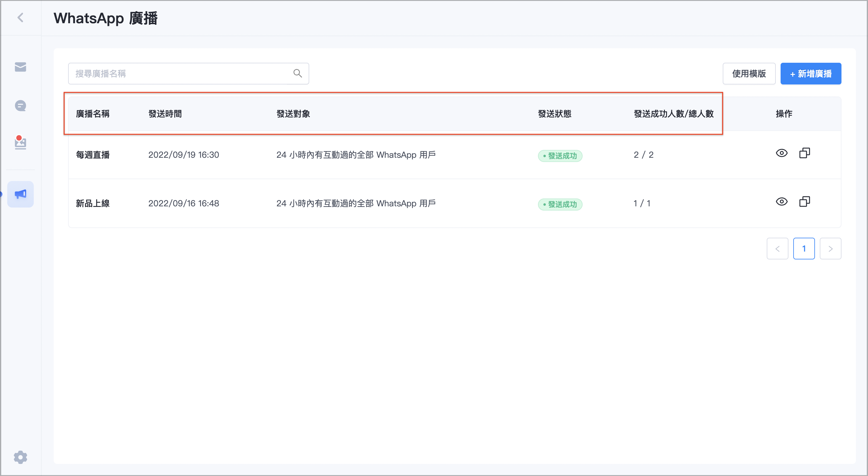
Task: Go to the previous page
Action: tap(777, 249)
